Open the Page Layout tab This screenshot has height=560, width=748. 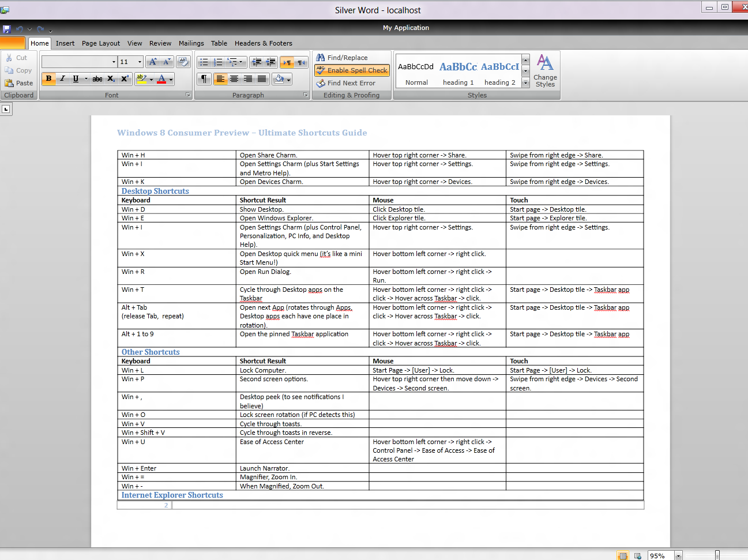(101, 43)
